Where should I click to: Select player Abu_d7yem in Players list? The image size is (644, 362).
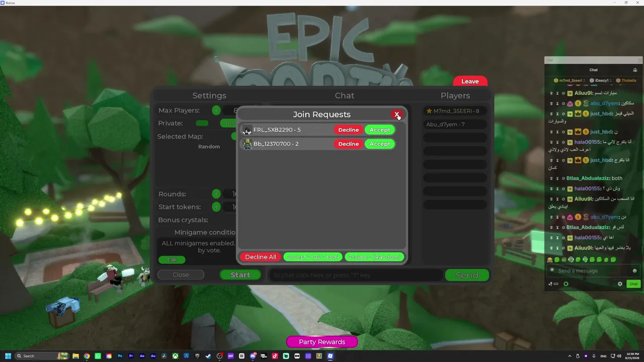455,124
